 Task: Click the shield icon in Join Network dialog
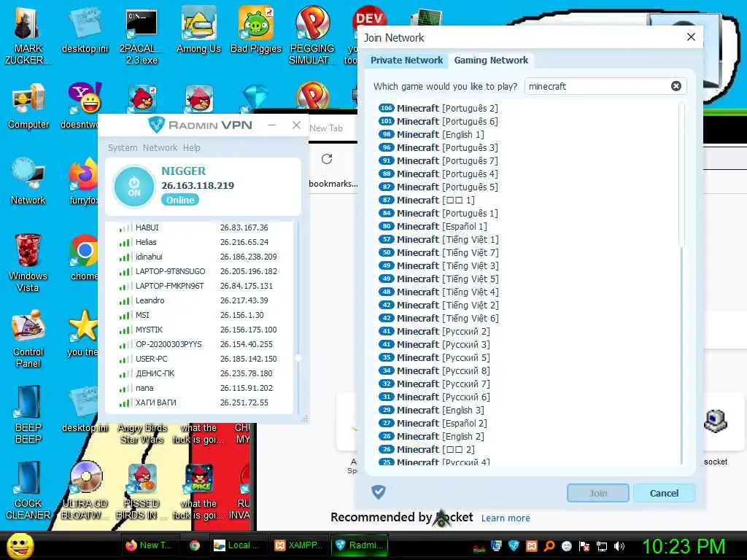click(379, 492)
